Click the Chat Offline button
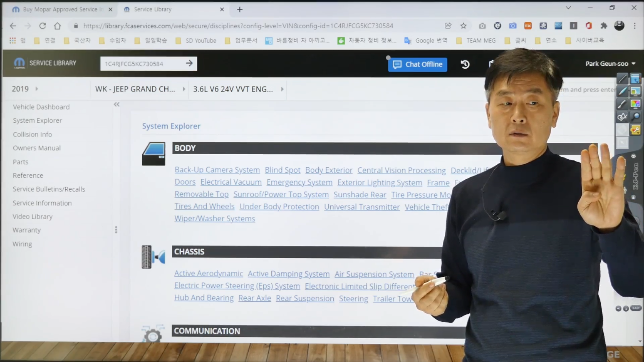 pyautogui.click(x=418, y=64)
